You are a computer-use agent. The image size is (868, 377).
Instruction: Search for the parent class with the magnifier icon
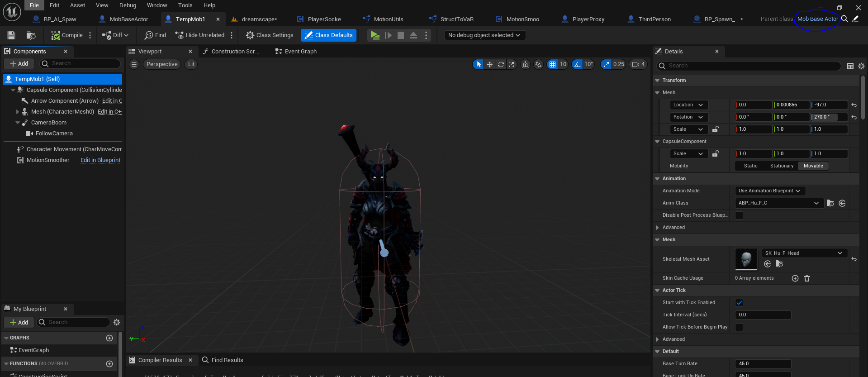click(844, 19)
